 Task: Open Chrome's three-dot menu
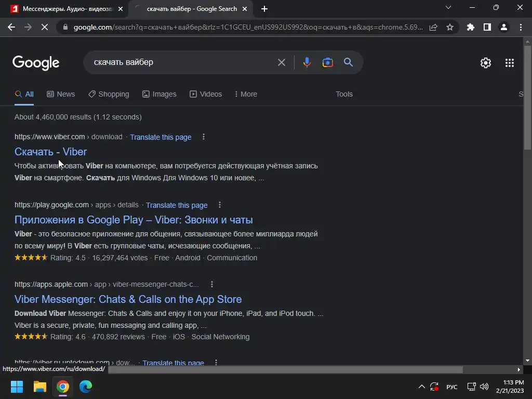[521, 27]
